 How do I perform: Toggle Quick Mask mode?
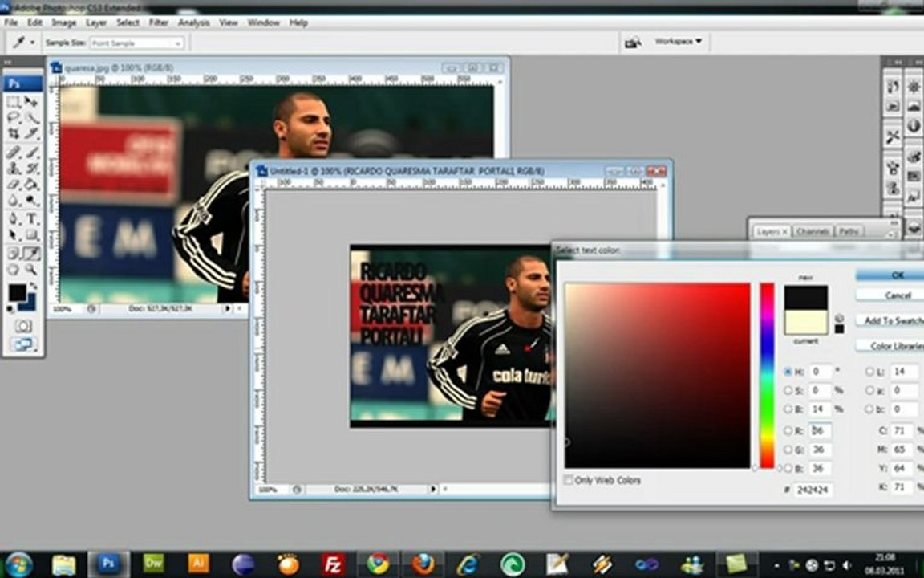click(x=23, y=326)
